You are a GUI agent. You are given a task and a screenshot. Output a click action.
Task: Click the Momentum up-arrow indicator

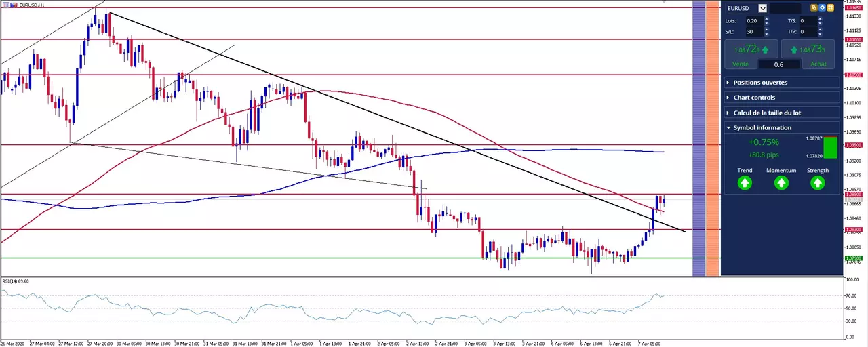coord(781,182)
